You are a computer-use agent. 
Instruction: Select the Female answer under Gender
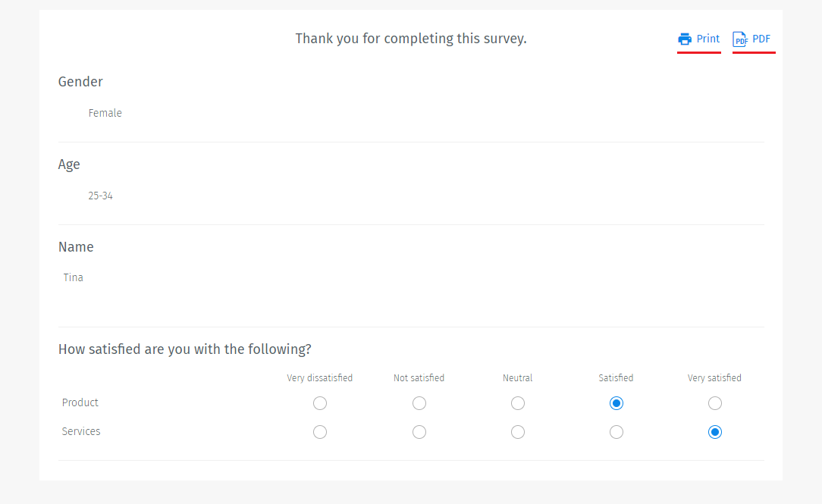click(x=105, y=112)
